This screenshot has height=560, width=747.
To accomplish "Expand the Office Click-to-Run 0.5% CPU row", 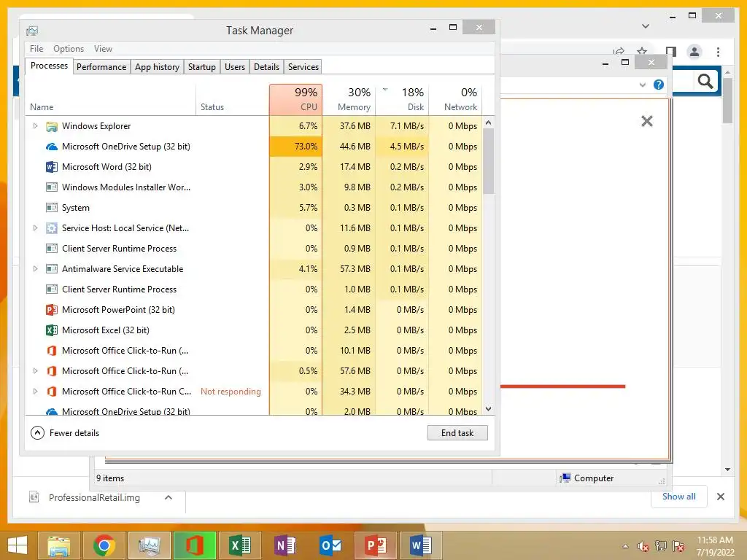I will tap(35, 370).
